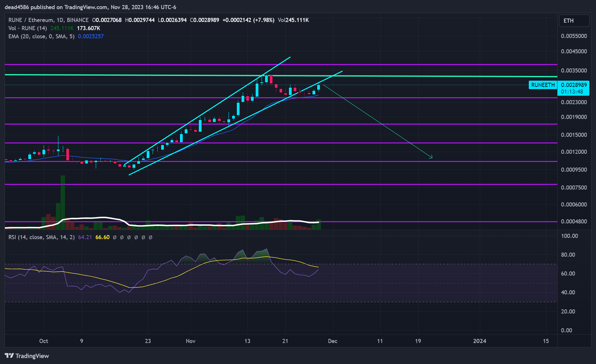Click the latest cyan candle at current price
Image resolution: width=596 pixels, height=364 pixels.
(318, 87)
